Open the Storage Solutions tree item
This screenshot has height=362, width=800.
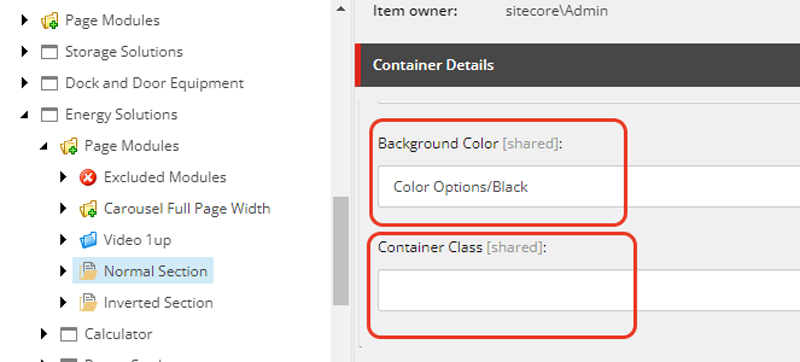point(123,51)
